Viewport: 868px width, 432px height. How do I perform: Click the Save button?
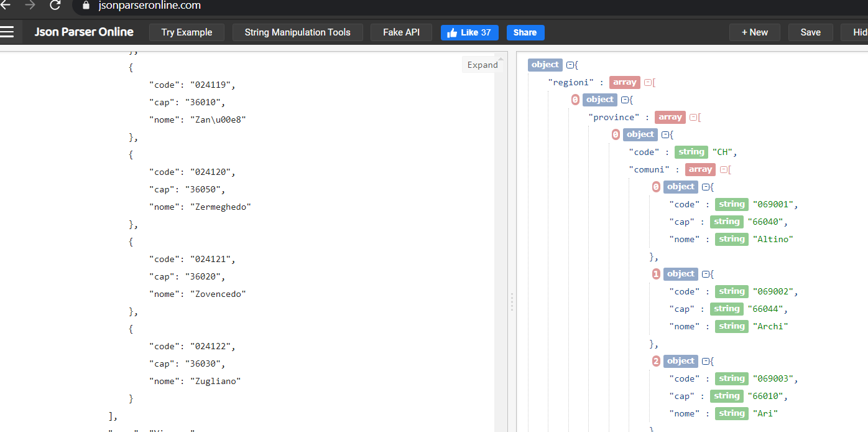[x=810, y=32]
